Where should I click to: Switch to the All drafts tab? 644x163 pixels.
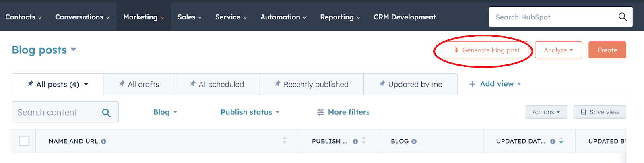(139, 84)
